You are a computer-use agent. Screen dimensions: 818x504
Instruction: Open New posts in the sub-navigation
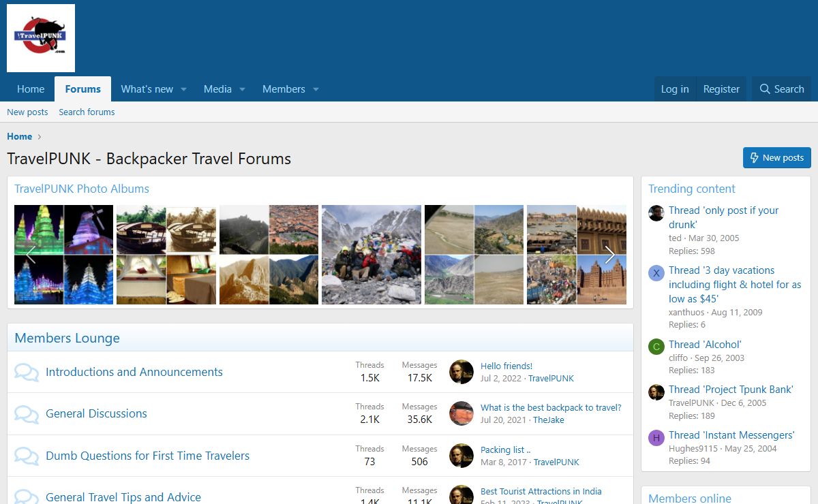point(27,112)
